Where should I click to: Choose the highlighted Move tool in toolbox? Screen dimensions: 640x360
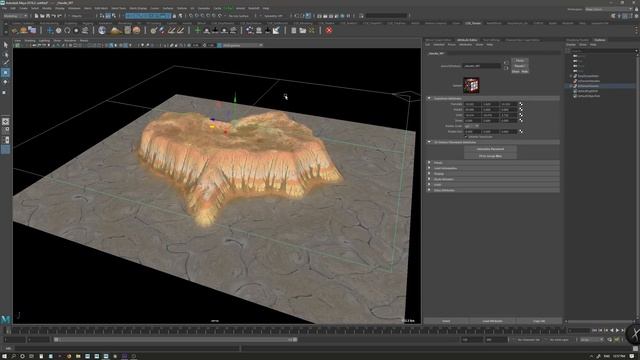[5, 72]
